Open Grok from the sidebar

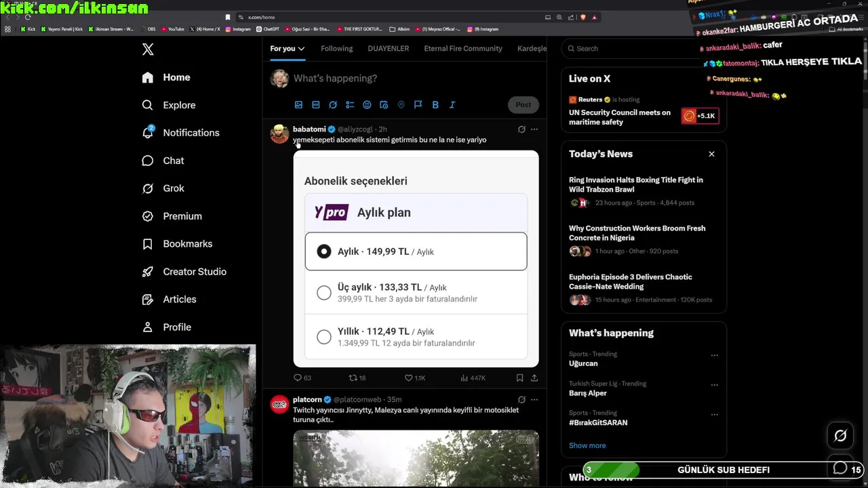(163, 188)
